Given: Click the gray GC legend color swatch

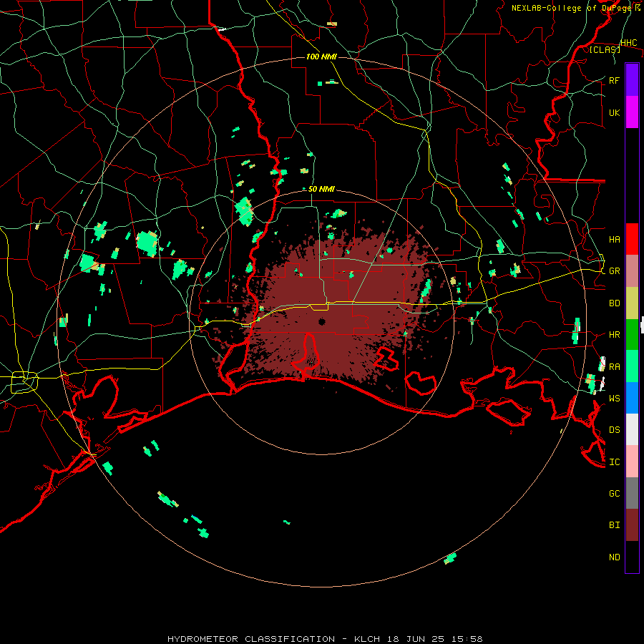Looking at the screenshot, I should [632, 493].
